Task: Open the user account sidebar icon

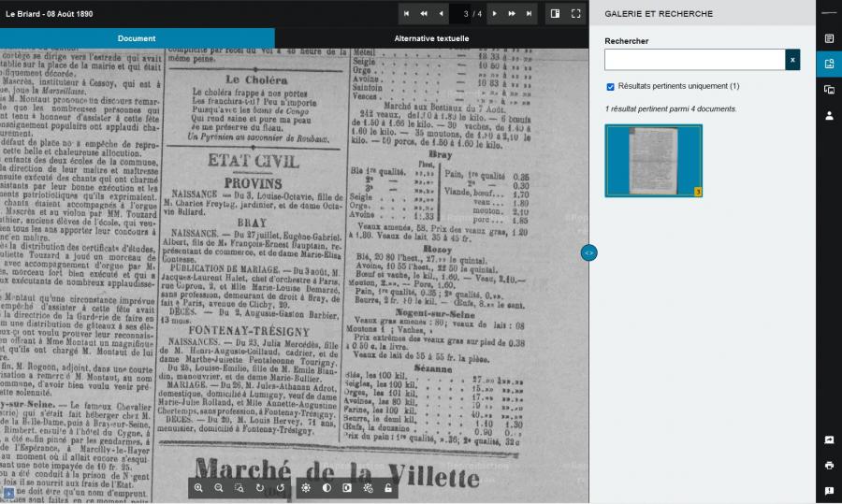Action: [x=829, y=115]
